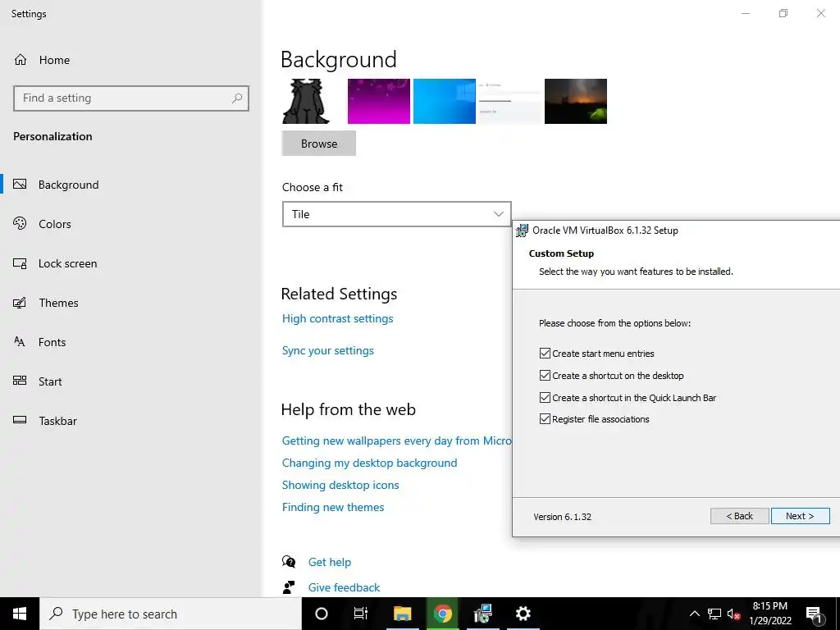Screen dimensions: 840x630
Task: Select the Fonts icon in sidebar
Action: (x=20, y=342)
